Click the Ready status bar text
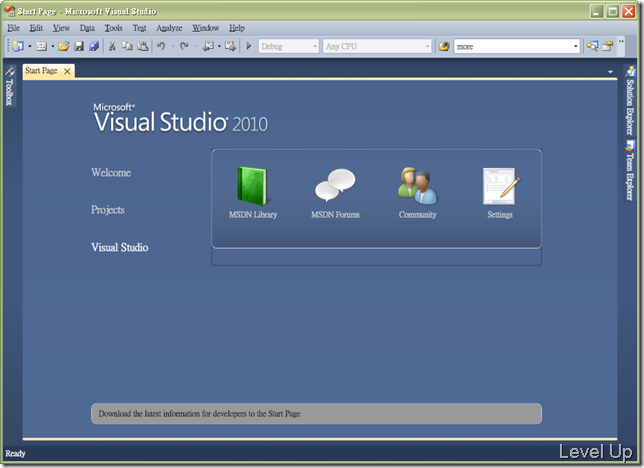This screenshot has height=468, width=644. [15, 454]
